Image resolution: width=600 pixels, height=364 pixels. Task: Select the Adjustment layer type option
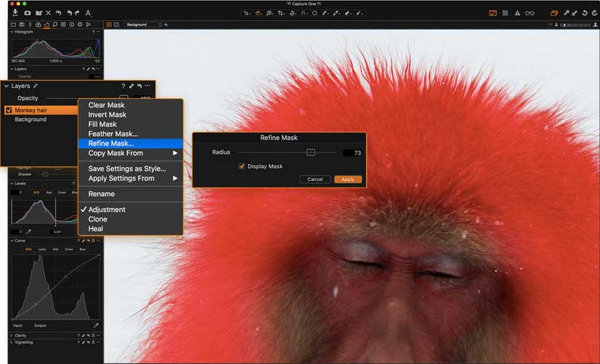coord(107,209)
